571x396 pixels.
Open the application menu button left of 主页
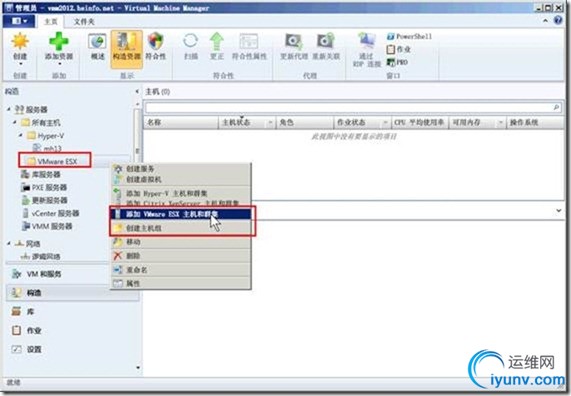pyautogui.click(x=19, y=21)
